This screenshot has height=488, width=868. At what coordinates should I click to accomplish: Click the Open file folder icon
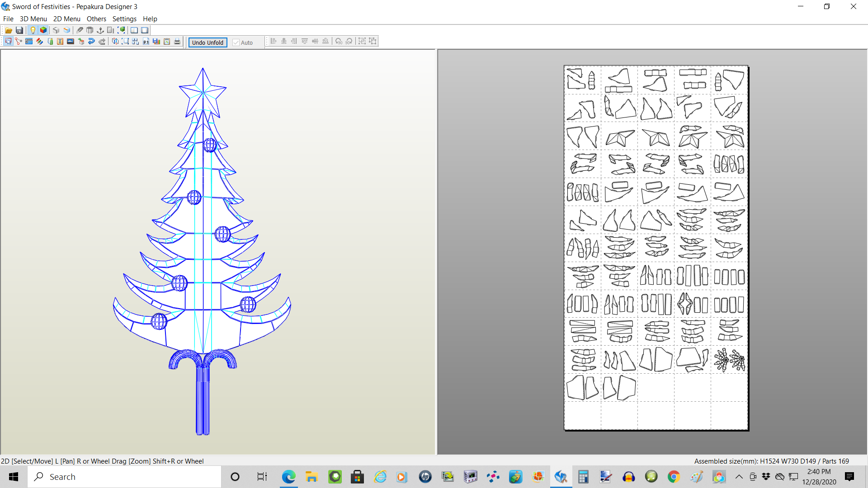tap(9, 30)
